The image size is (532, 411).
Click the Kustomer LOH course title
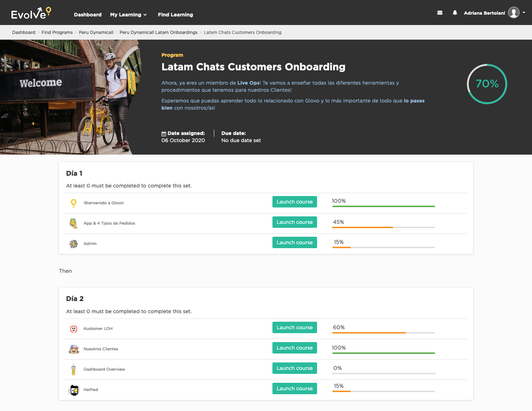pos(98,329)
